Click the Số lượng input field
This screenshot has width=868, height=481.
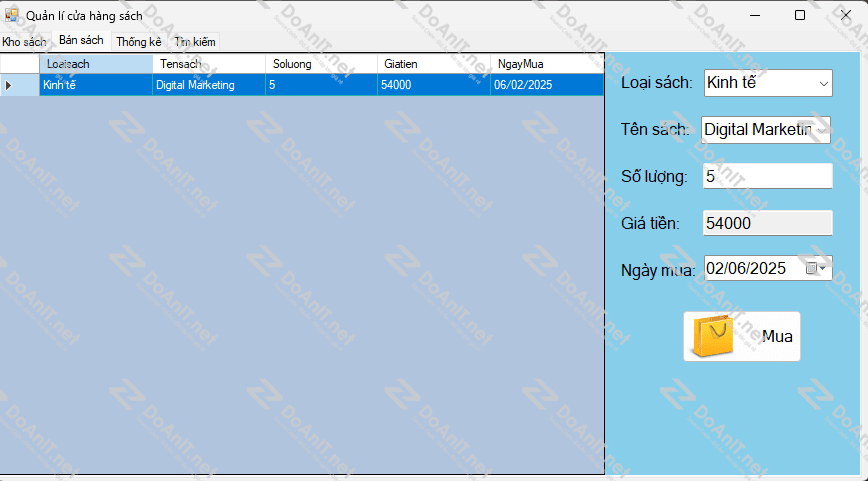coord(766,176)
